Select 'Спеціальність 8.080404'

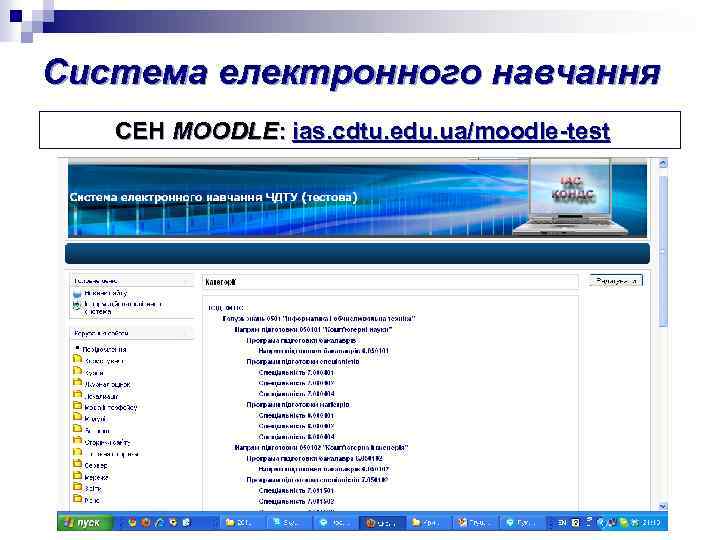point(296,437)
